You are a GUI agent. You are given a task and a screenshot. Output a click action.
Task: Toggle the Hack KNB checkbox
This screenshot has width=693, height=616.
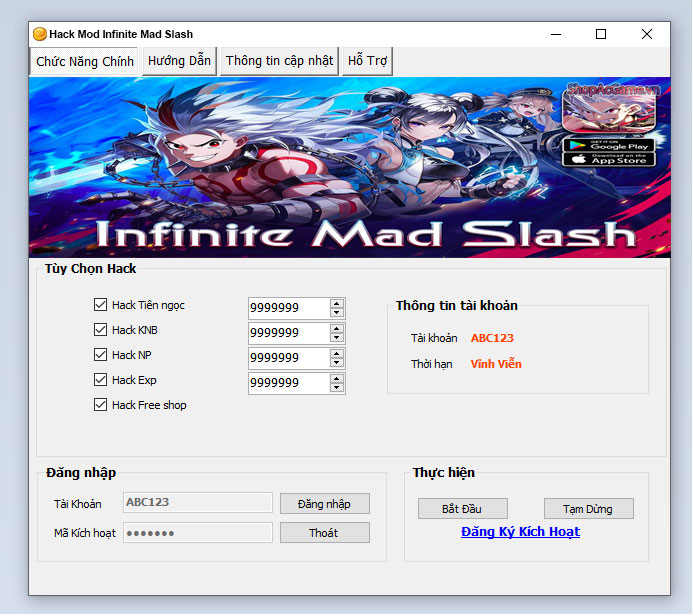(x=100, y=330)
